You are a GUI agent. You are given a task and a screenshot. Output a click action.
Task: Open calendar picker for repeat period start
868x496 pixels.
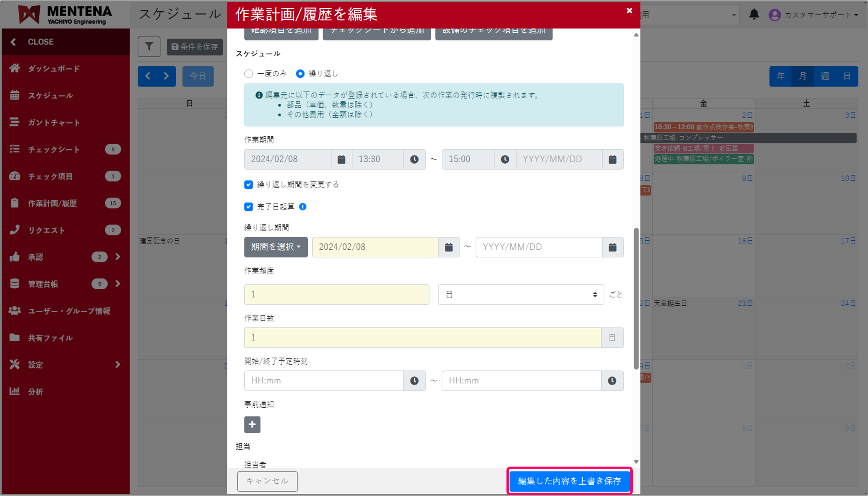coord(448,247)
